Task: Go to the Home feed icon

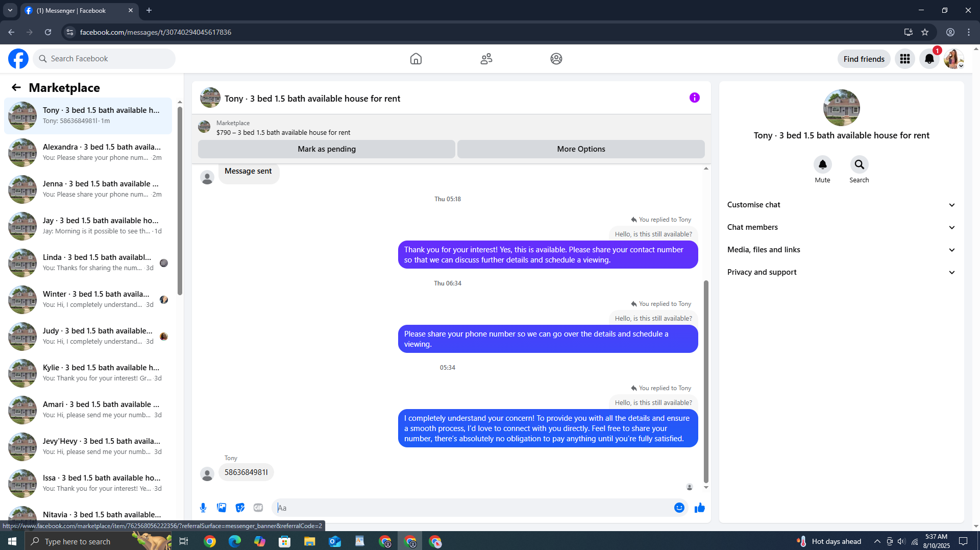Action: click(x=416, y=59)
